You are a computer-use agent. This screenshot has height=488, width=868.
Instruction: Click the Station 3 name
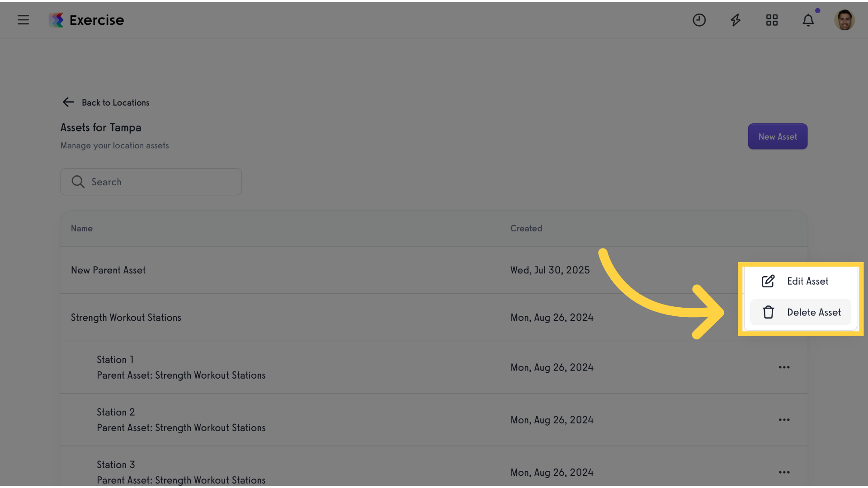click(116, 465)
